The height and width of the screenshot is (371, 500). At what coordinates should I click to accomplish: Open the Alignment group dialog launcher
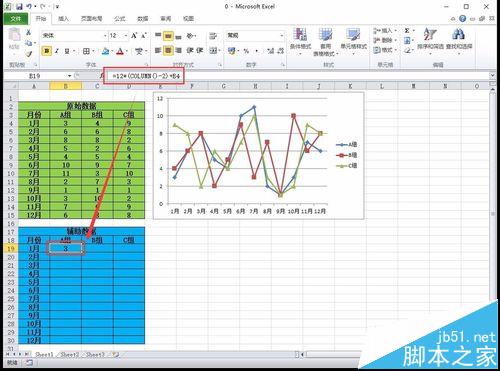pyautogui.click(x=220, y=65)
